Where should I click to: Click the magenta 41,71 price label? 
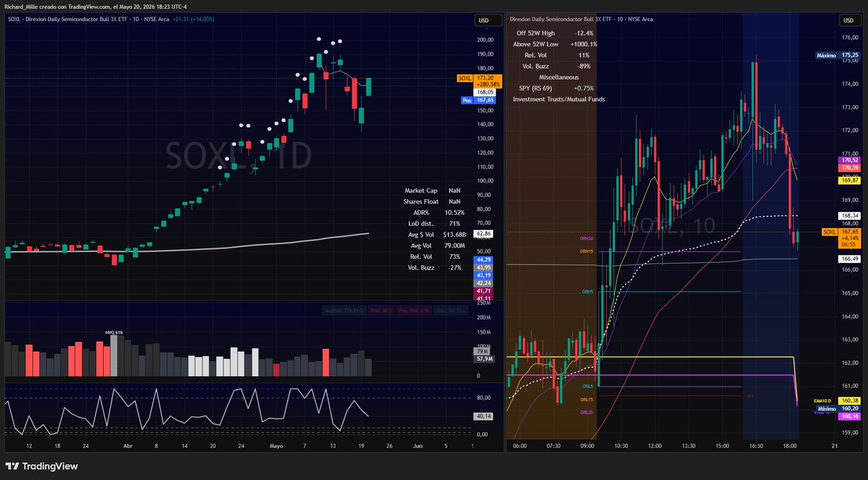click(483, 290)
